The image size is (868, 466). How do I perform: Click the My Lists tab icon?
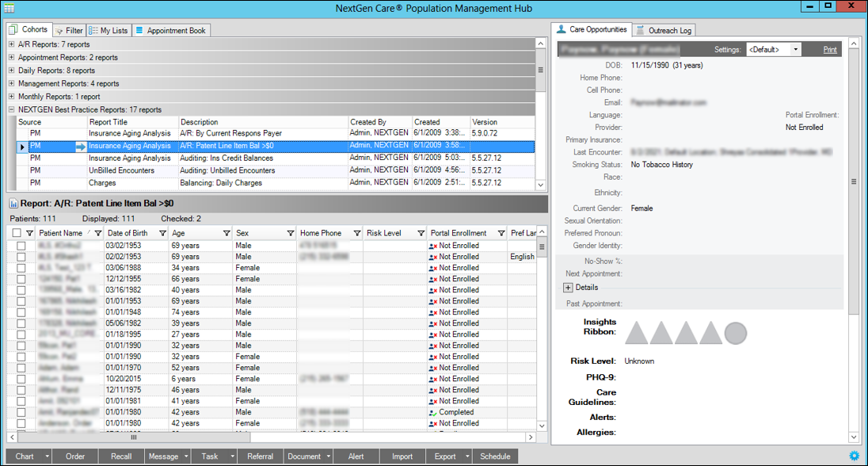[93, 30]
